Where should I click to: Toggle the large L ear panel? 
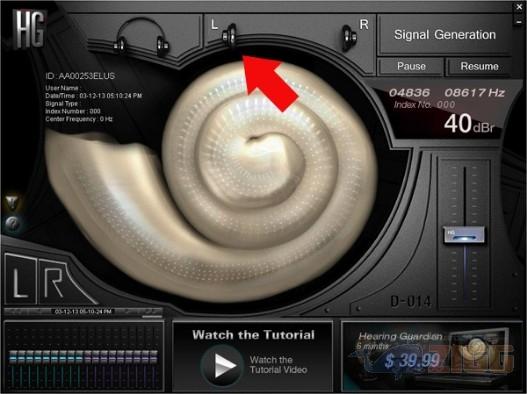coord(21,279)
